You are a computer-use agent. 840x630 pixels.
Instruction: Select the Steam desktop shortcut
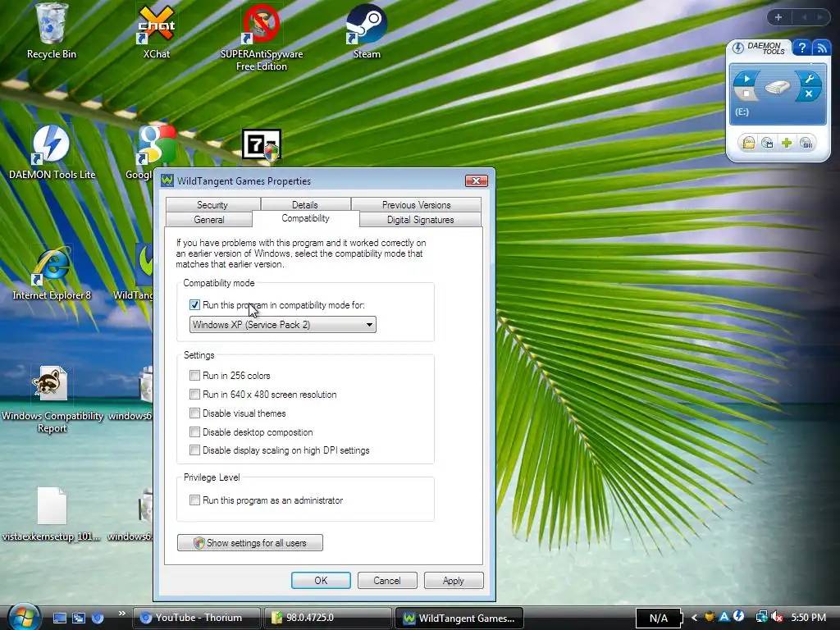[x=367, y=32]
